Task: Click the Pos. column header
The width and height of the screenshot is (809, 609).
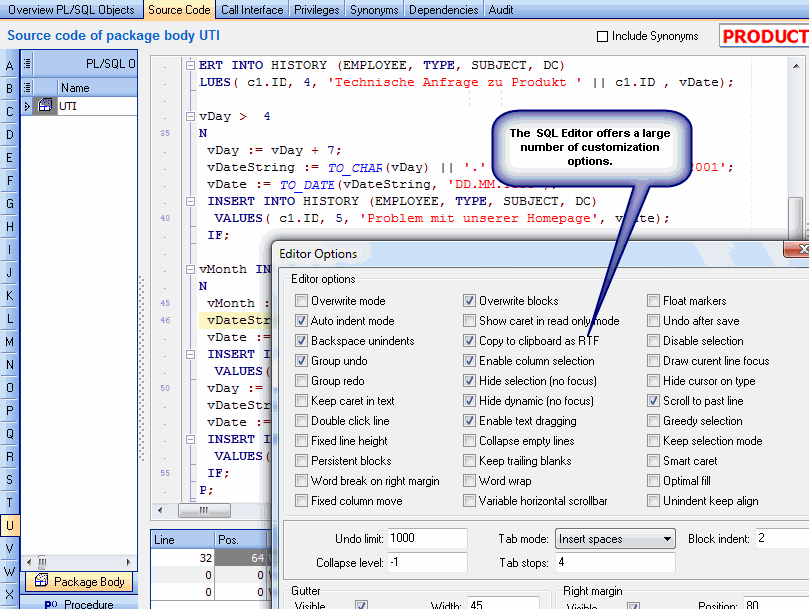Action: (241, 540)
